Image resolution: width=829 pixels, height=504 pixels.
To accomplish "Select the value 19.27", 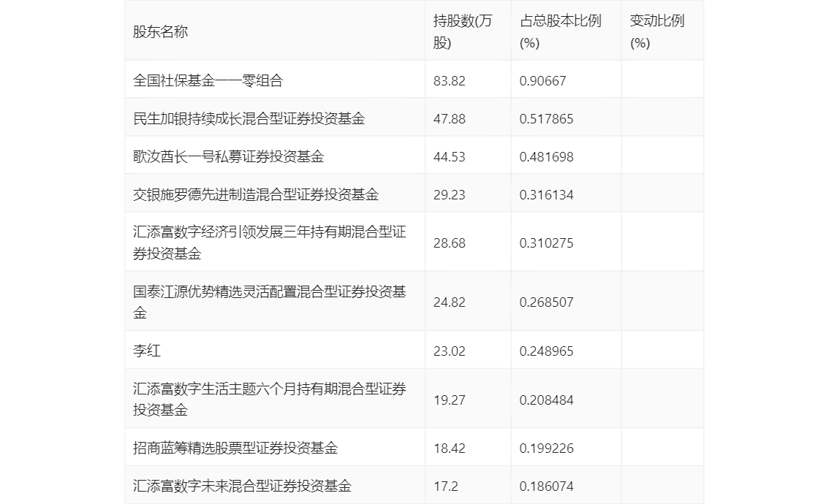I will pyautogui.click(x=450, y=400).
